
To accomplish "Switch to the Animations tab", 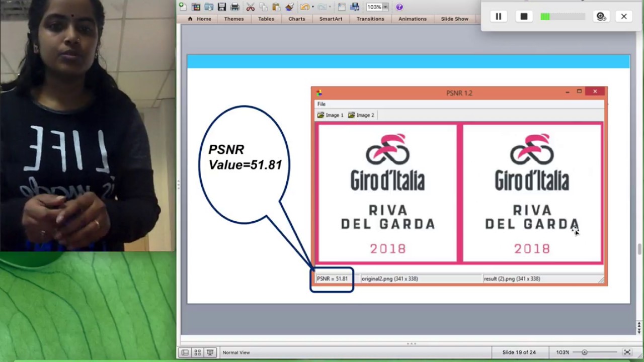I will (412, 19).
